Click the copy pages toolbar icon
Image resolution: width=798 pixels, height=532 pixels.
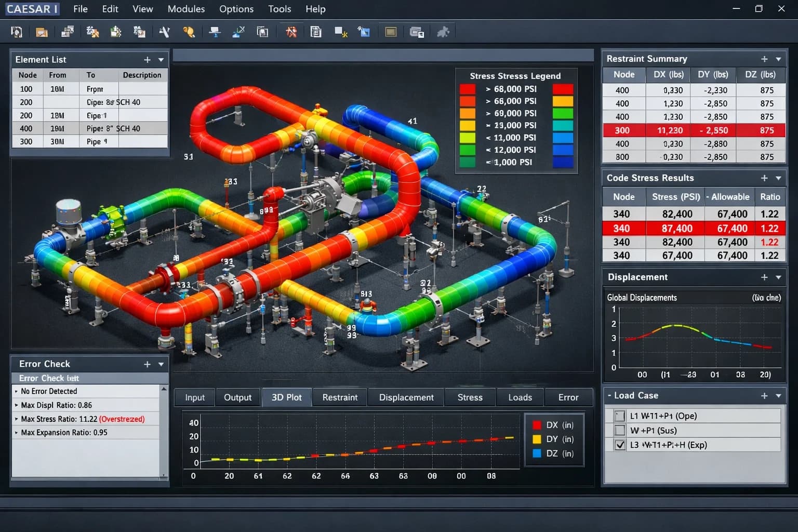tap(263, 32)
